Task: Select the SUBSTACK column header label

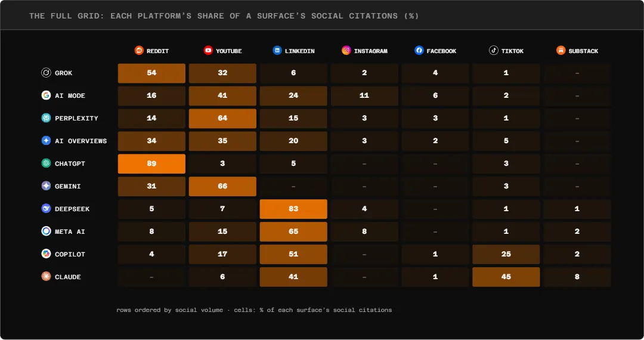Action: tap(584, 51)
